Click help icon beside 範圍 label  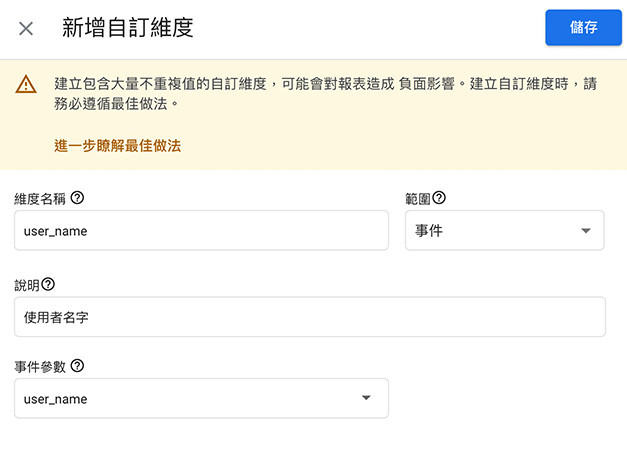[x=439, y=198]
